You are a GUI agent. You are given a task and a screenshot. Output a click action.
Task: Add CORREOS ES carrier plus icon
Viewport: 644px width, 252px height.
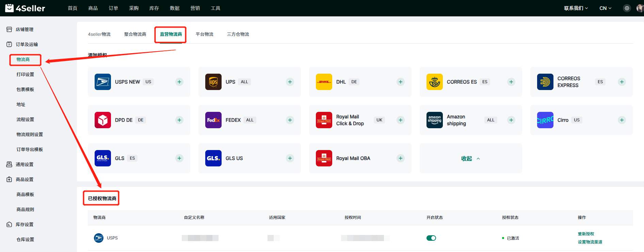pos(511,82)
